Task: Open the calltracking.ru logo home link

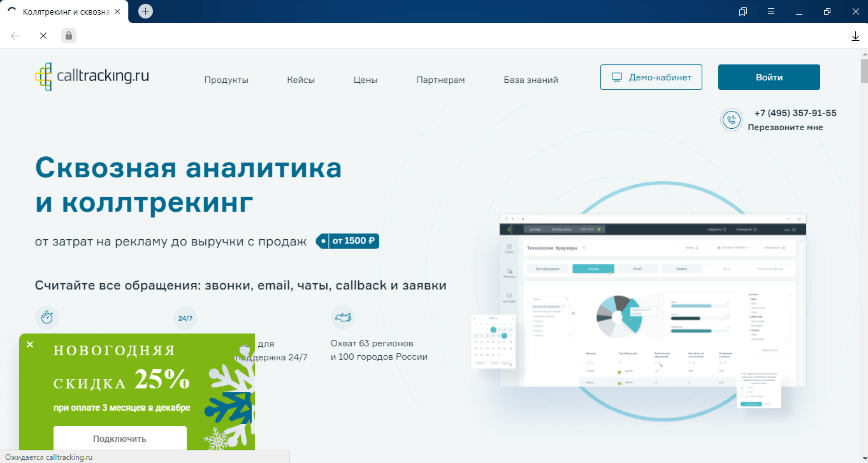Action: pyautogui.click(x=92, y=77)
